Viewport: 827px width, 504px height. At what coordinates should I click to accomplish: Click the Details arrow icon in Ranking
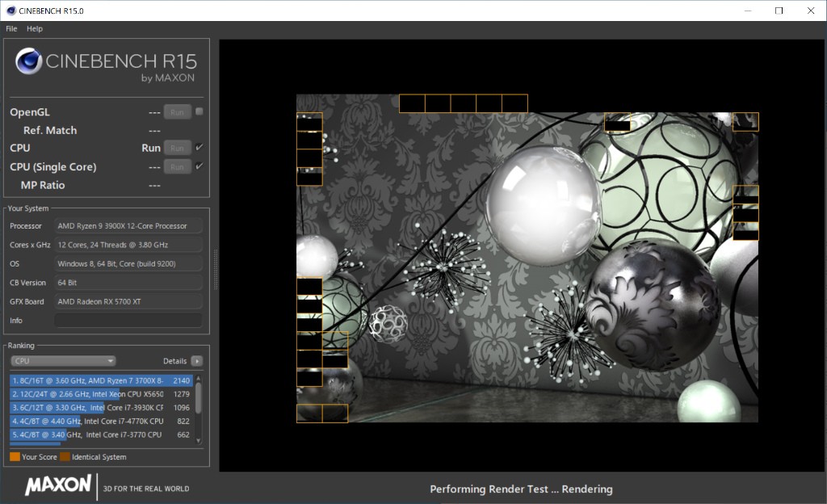pos(196,361)
